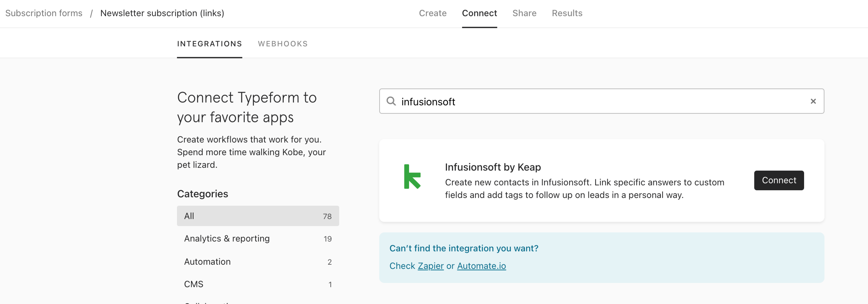Click the Newsletter subscription (links) title
This screenshot has height=304, width=868.
(162, 13)
